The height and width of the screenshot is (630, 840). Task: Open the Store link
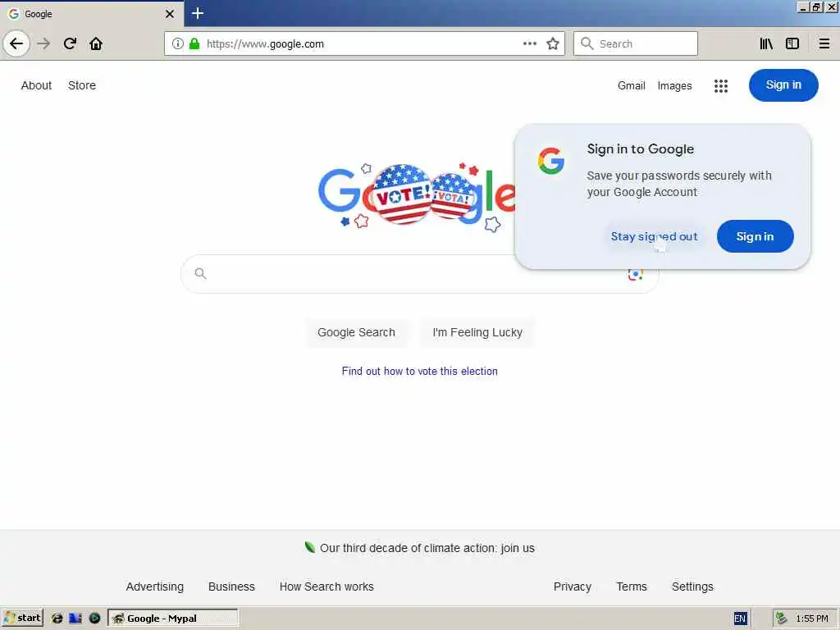pyautogui.click(x=82, y=85)
